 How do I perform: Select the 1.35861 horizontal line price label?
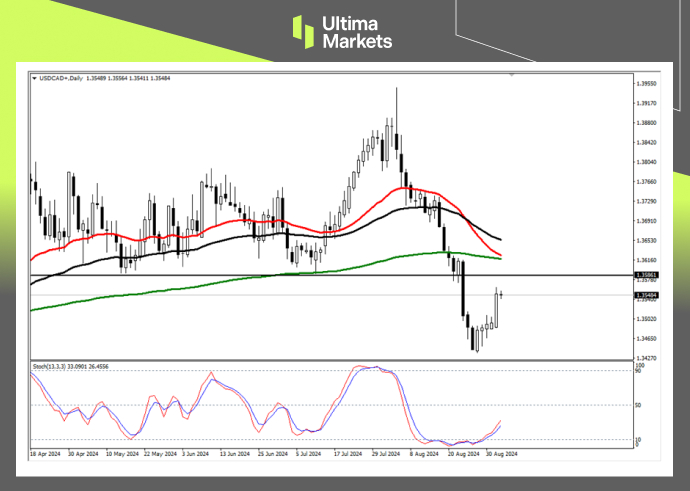point(647,273)
